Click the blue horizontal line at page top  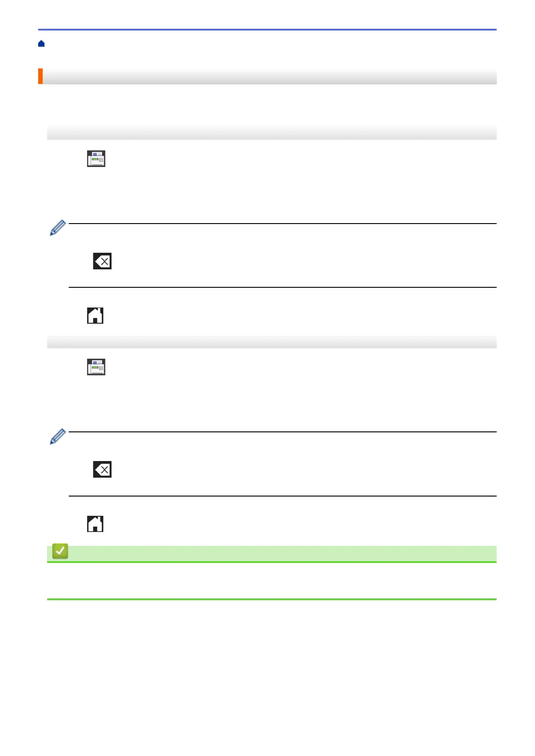[267, 30]
